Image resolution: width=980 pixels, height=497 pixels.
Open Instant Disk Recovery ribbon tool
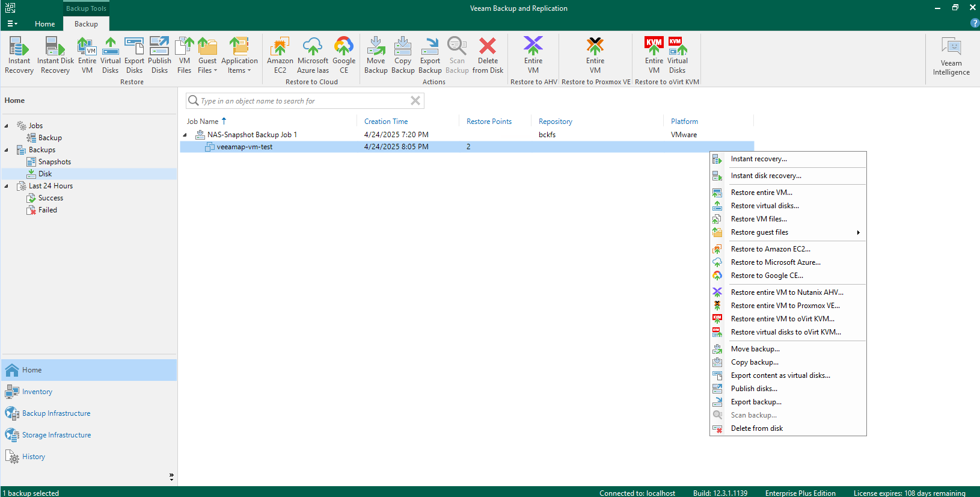[55, 55]
